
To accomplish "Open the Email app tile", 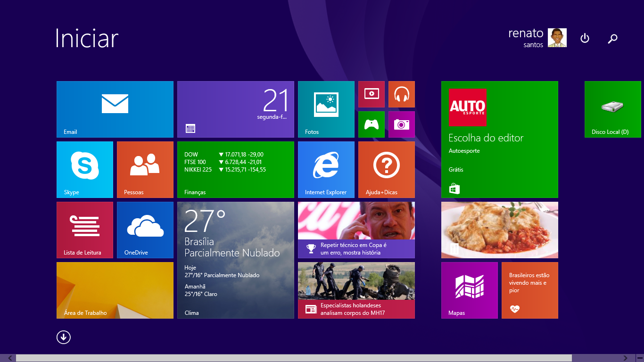I will [x=115, y=109].
